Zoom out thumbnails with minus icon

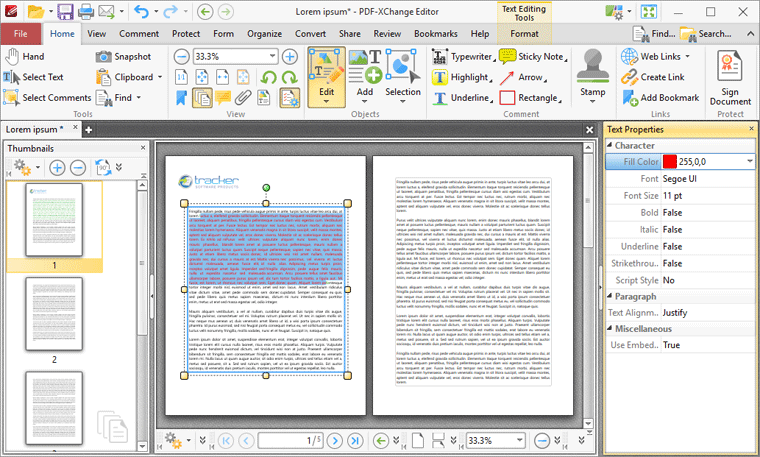tap(78, 168)
